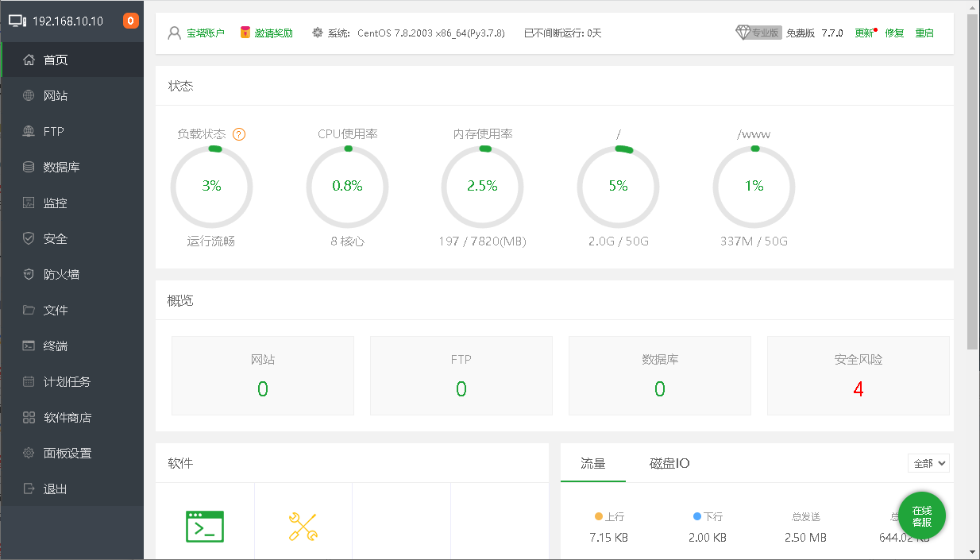Click the notification counter badge on server address

(129, 21)
